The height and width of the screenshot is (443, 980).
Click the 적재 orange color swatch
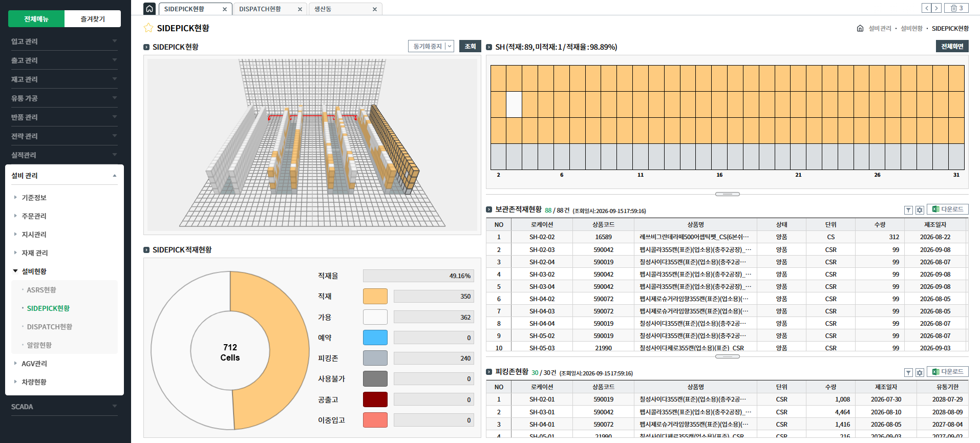tap(375, 296)
